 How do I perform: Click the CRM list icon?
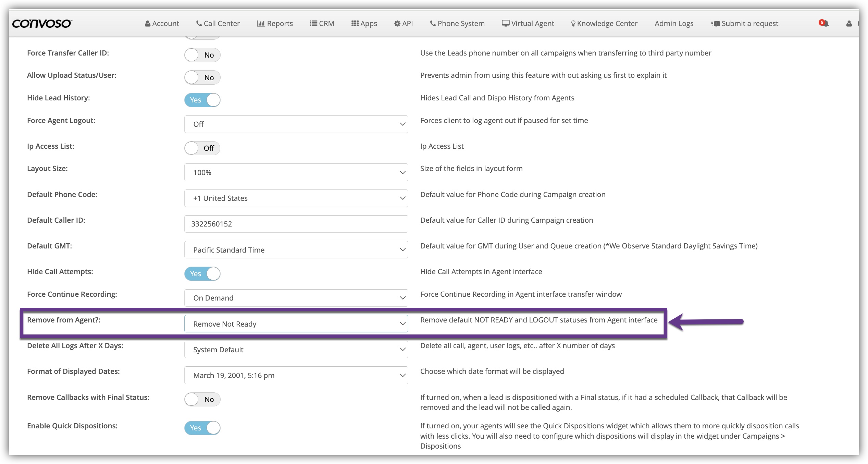(313, 23)
